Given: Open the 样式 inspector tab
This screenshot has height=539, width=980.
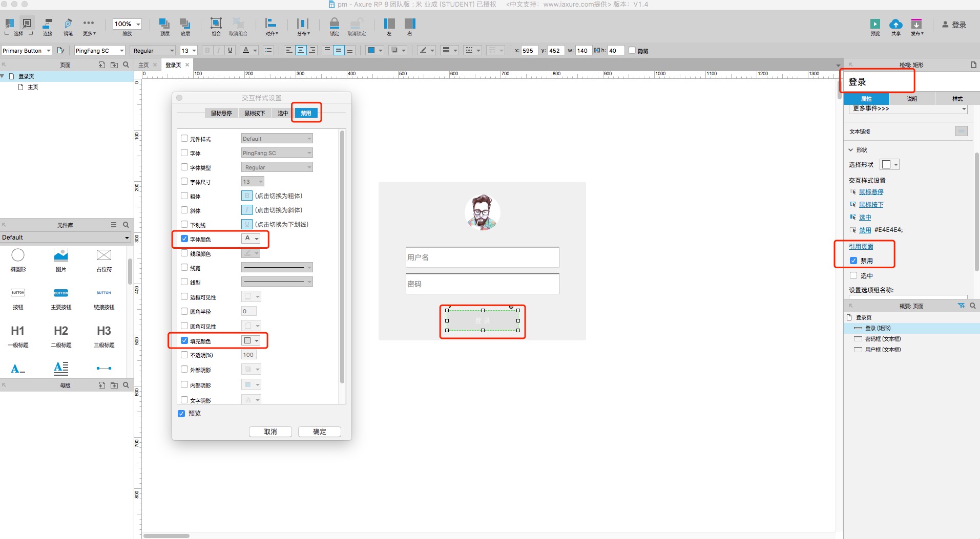Looking at the screenshot, I should point(957,99).
